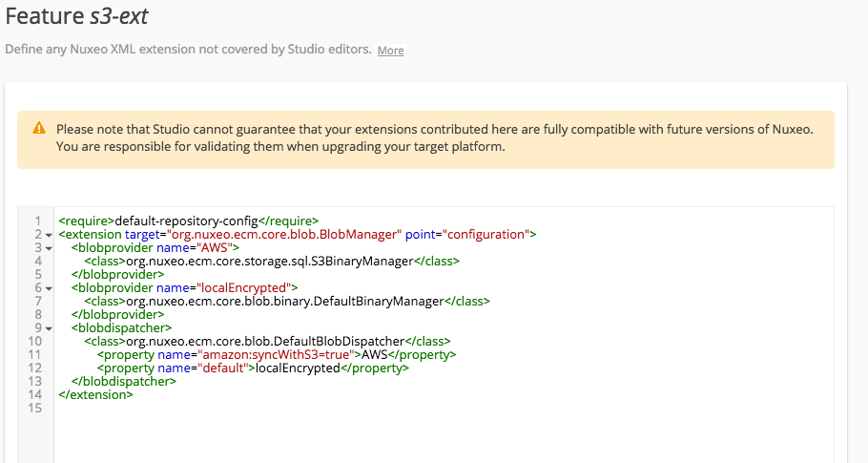Click the localEncrypted value on line 12

tap(298, 368)
